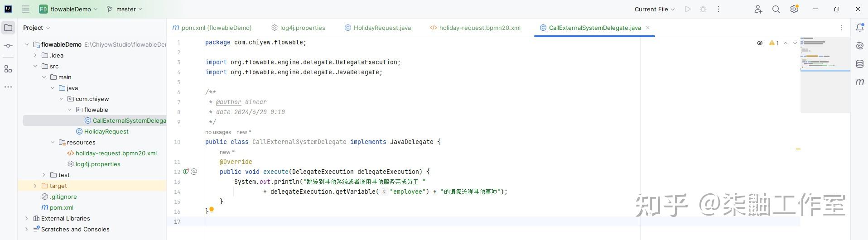The height and width of the screenshot is (240, 868).
Task: Open the Commit tool window icon
Action: point(8,46)
